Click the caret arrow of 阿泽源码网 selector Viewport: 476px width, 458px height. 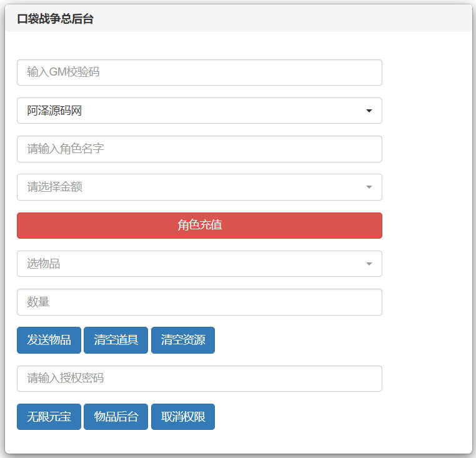coord(369,111)
